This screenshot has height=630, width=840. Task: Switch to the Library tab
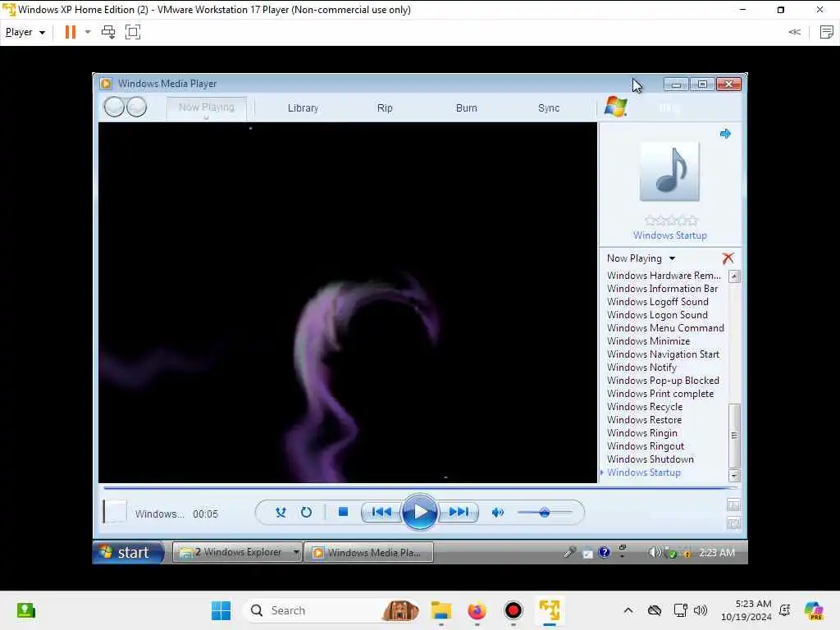[304, 107]
